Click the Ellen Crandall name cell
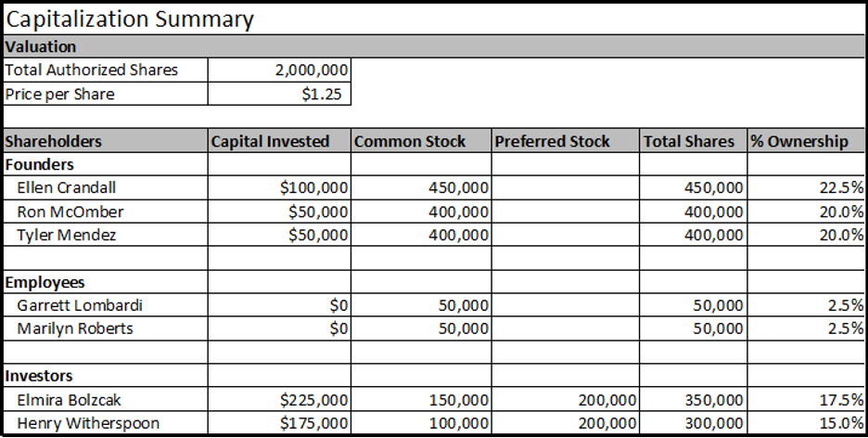The image size is (868, 438). click(x=105, y=188)
